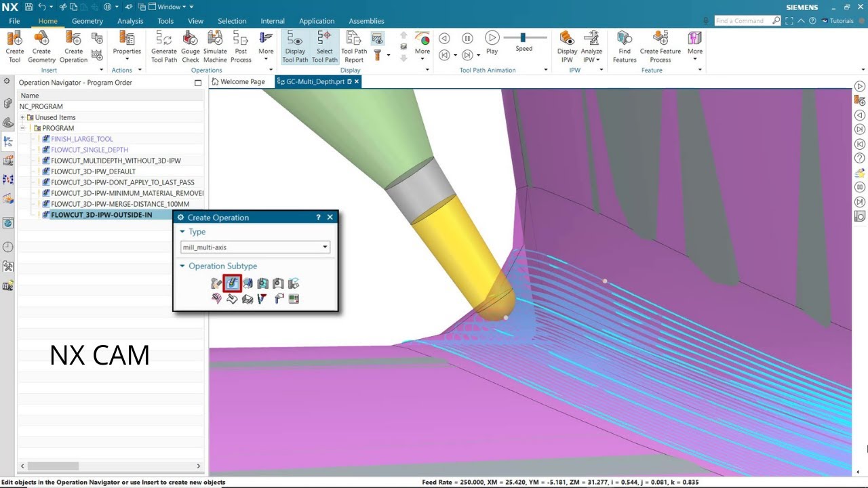Image resolution: width=868 pixels, height=488 pixels.
Task: Open Create Operation from the ribbon
Action: [x=73, y=47]
